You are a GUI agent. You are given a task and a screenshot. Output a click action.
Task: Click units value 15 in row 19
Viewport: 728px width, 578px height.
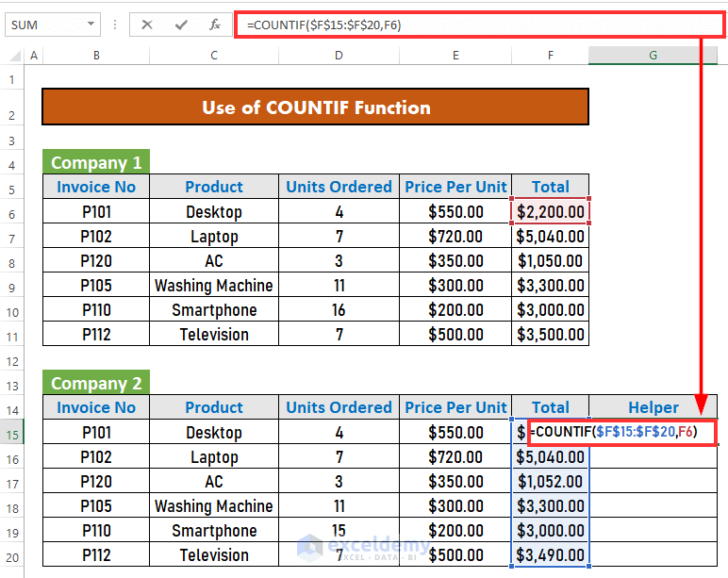pos(339,530)
